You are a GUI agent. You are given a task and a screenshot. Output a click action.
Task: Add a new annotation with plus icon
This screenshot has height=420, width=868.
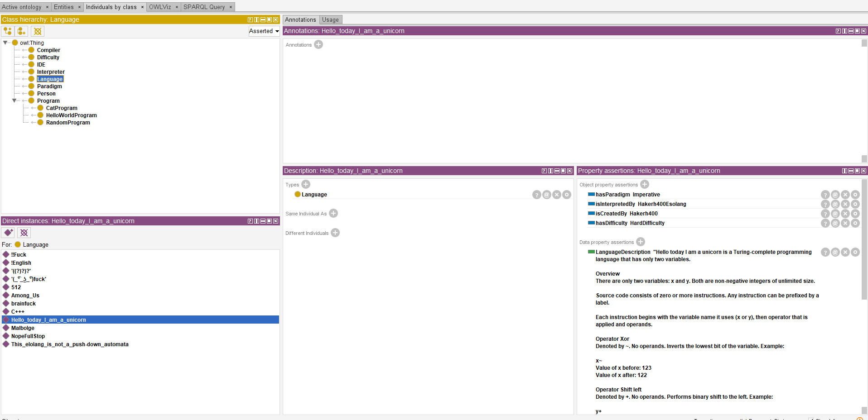(318, 44)
